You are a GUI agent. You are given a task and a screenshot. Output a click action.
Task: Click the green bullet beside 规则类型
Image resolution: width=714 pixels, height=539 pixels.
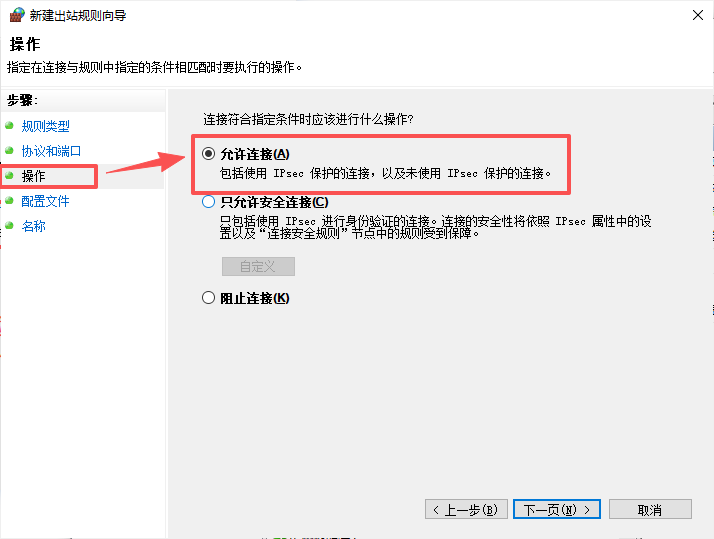pos(9,125)
